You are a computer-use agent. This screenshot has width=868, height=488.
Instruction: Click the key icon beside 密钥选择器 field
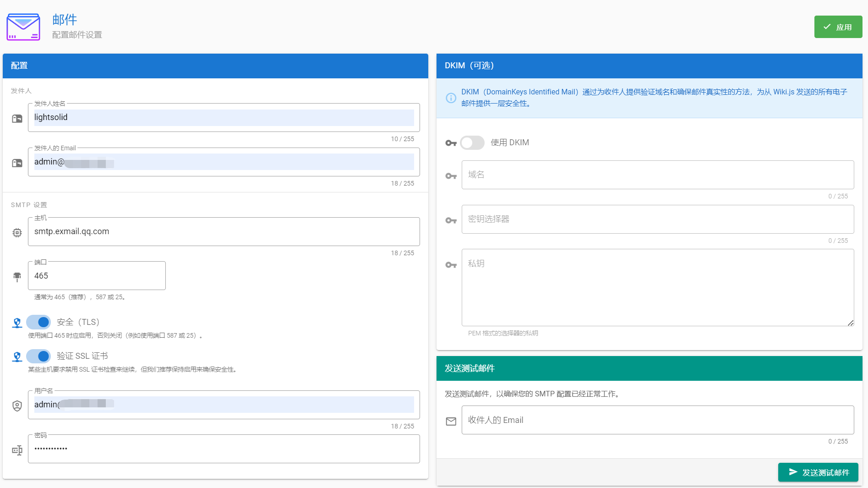(451, 220)
